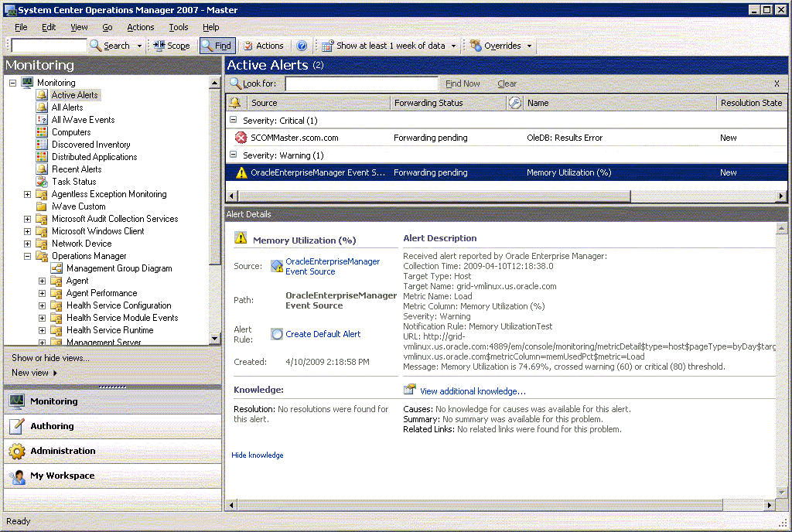
Task: Collapse the Severity: Warning group
Action: pyautogui.click(x=234, y=155)
